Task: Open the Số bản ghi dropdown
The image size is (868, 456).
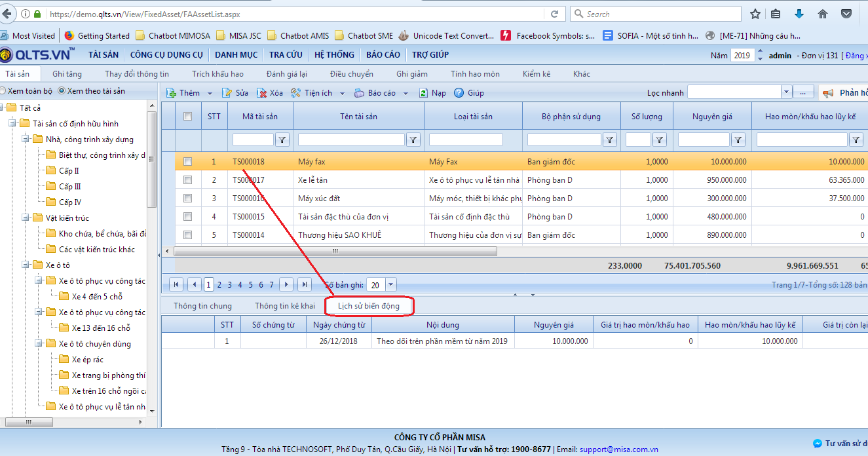Action: 391,284
